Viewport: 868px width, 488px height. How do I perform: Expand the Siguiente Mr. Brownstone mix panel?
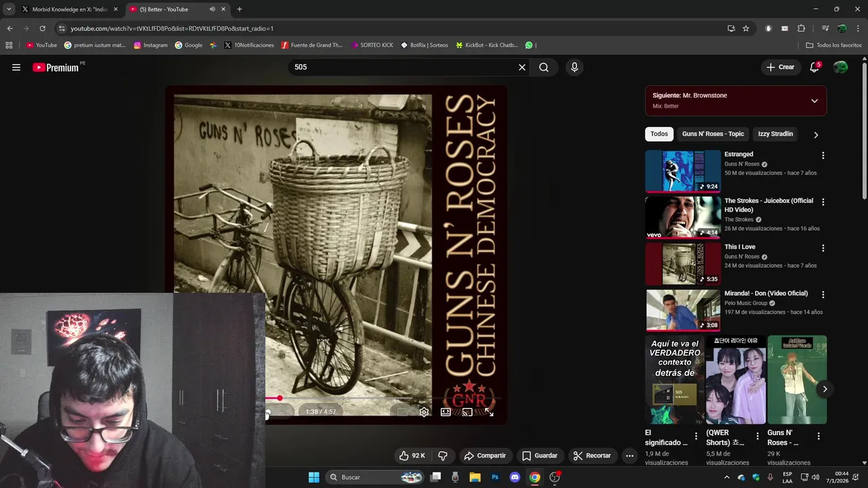point(814,100)
